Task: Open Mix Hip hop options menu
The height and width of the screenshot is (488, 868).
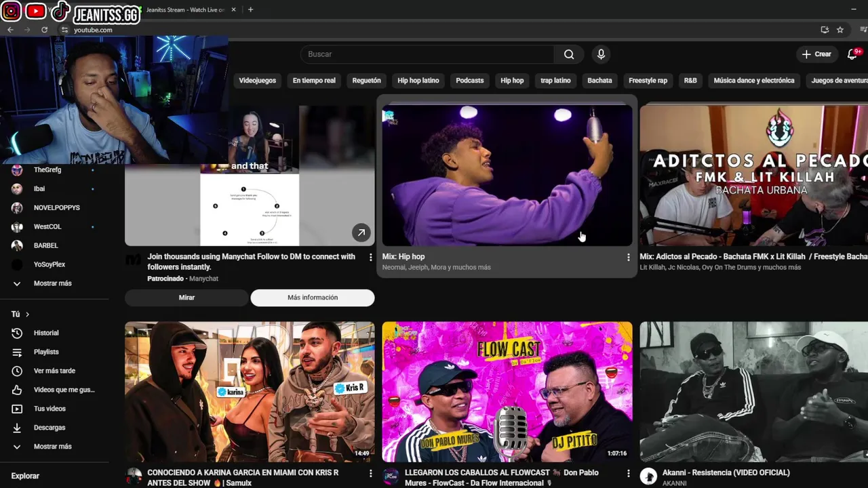Action: (x=628, y=258)
